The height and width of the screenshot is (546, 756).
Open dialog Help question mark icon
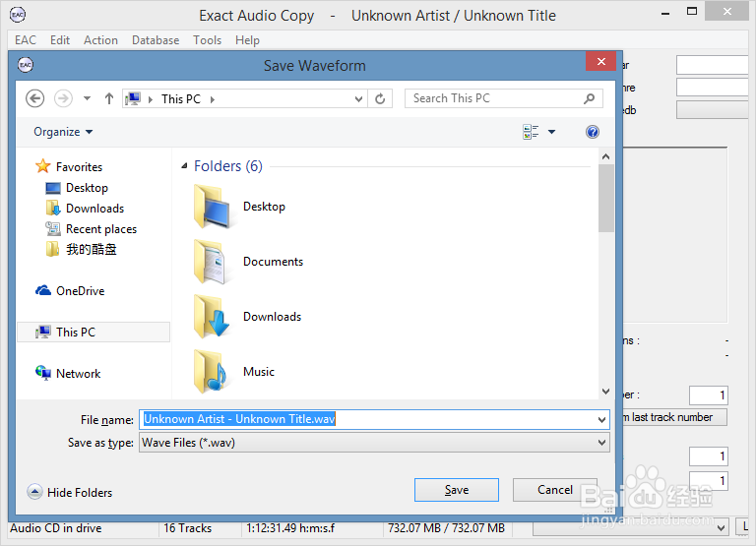[592, 132]
